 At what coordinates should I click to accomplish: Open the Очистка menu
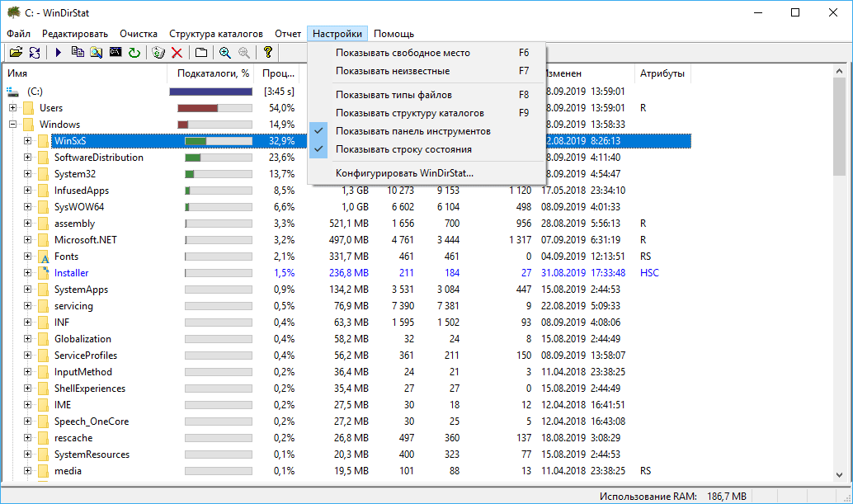click(x=138, y=34)
